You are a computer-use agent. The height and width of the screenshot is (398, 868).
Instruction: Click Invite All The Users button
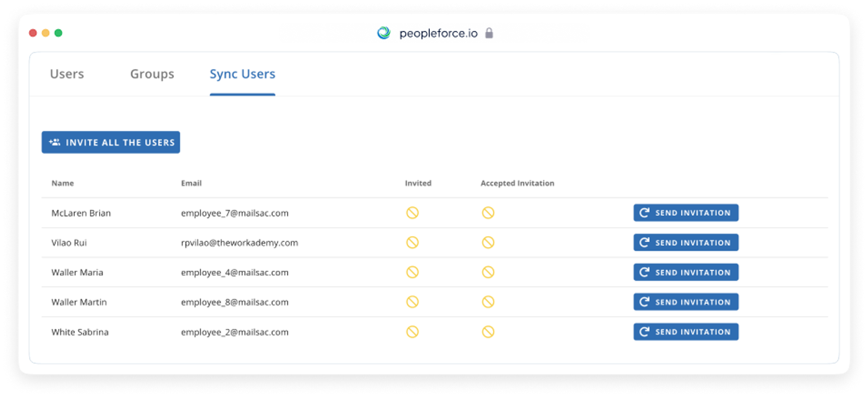111,142
